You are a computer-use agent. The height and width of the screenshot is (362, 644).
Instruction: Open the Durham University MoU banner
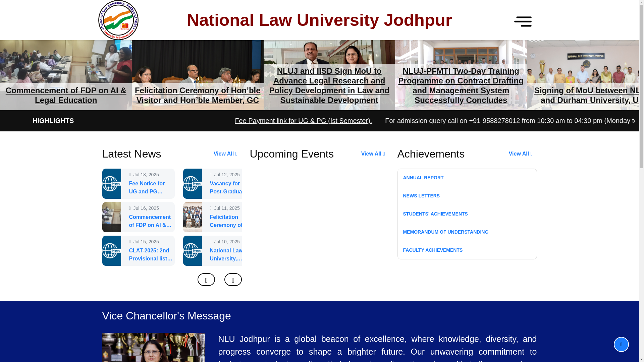[586, 95]
